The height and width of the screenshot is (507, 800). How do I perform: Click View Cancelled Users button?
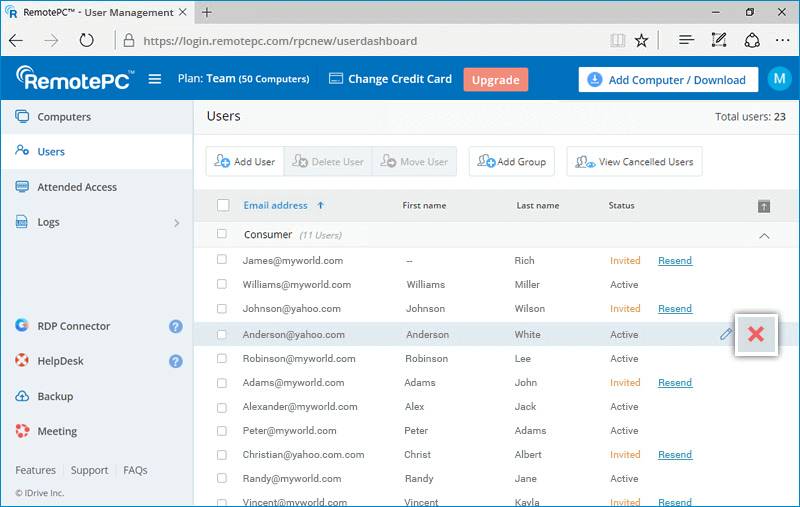click(x=634, y=162)
